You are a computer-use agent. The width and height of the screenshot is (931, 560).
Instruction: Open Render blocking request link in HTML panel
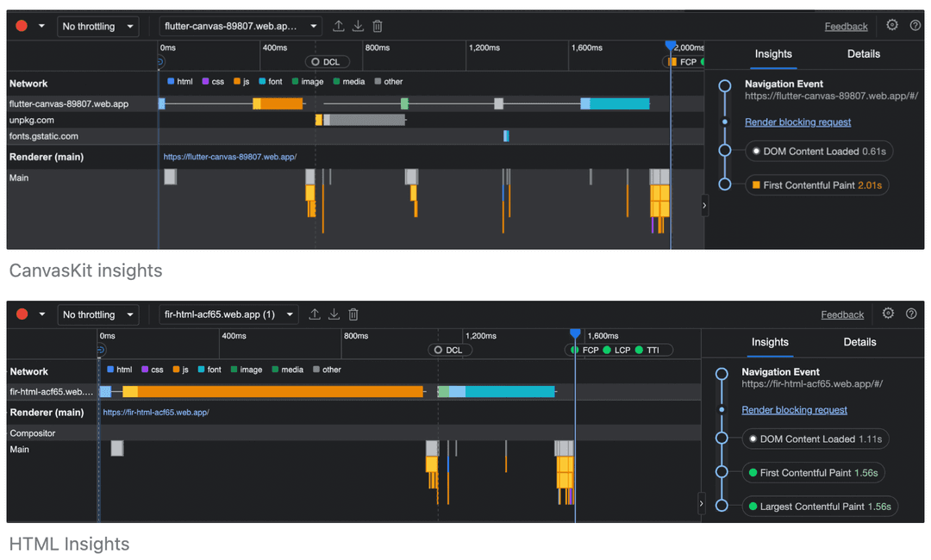click(794, 410)
